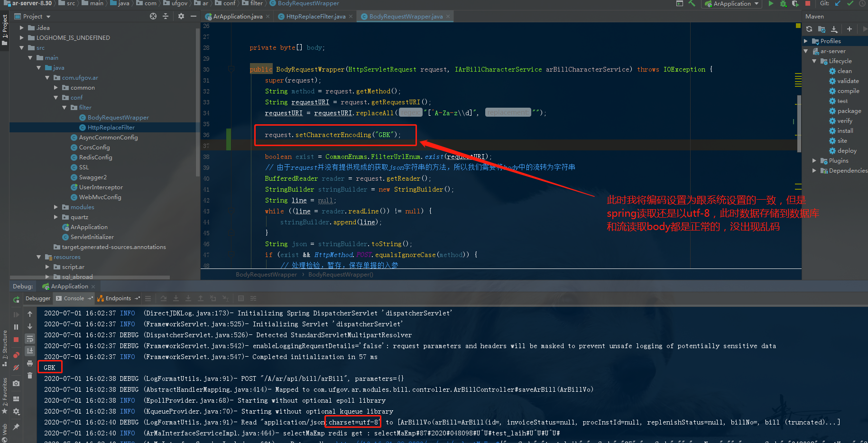Click Git update project arrow icon
Image resolution: width=868 pixels, height=443 pixels.
pos(838,3)
